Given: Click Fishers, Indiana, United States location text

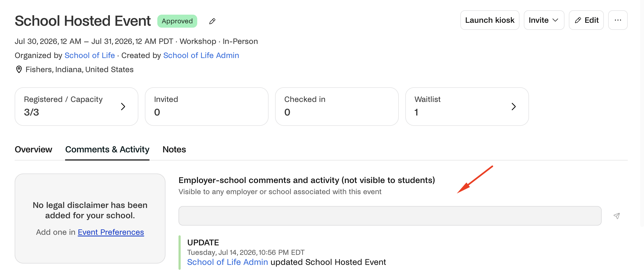Looking at the screenshot, I should point(79,69).
